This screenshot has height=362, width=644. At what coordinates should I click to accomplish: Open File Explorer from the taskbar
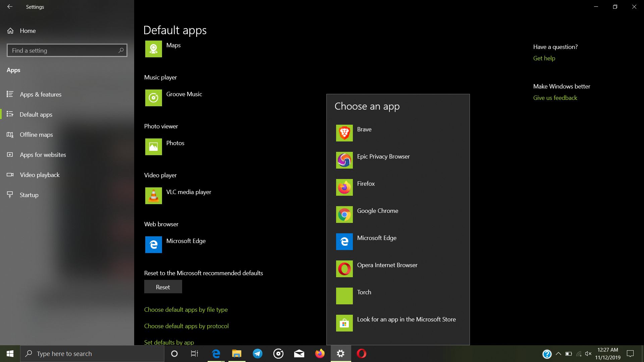point(237,354)
